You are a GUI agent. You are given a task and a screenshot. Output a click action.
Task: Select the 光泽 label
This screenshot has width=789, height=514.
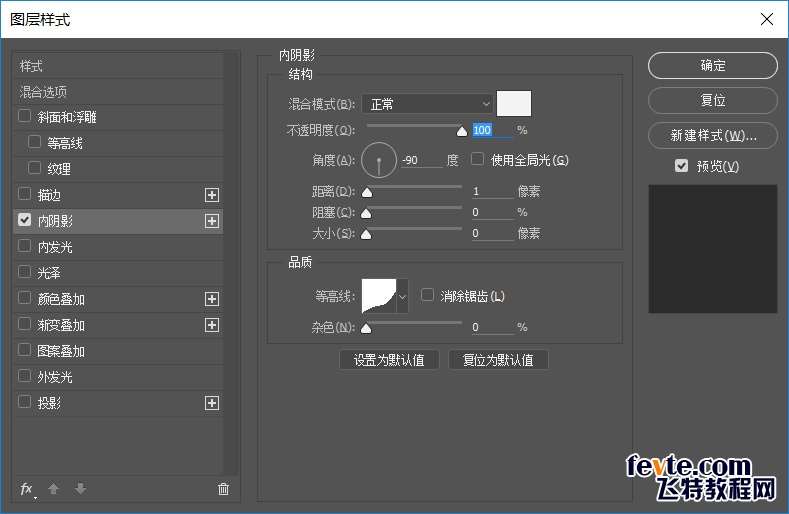click(49, 273)
